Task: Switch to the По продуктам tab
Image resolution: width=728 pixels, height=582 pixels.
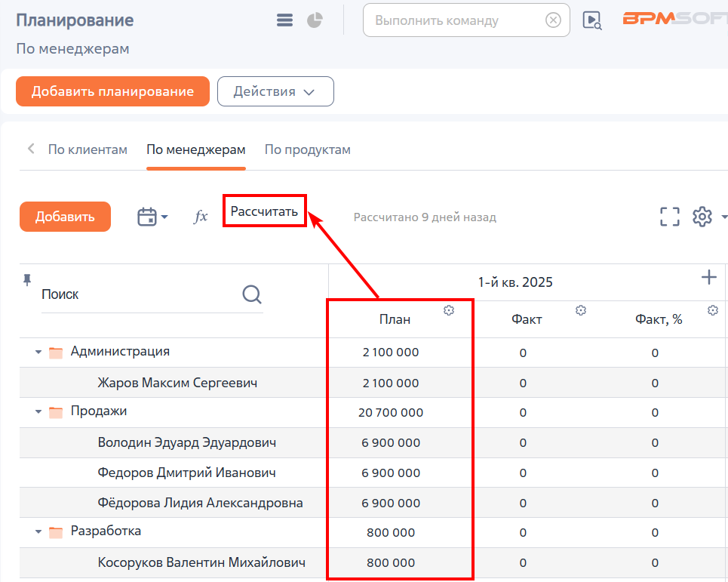Action: point(307,149)
